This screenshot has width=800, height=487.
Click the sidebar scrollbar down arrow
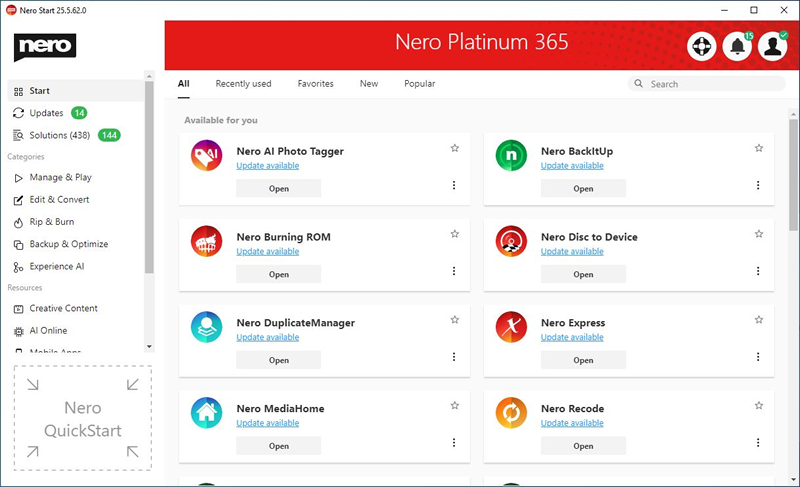point(149,347)
